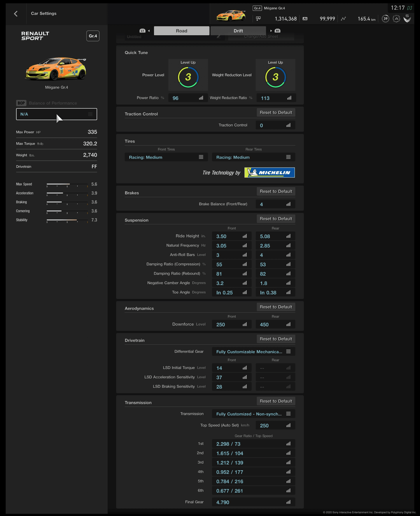This screenshot has width=420, height=516.
Task: Reset Traction Control to default
Action: (276, 112)
